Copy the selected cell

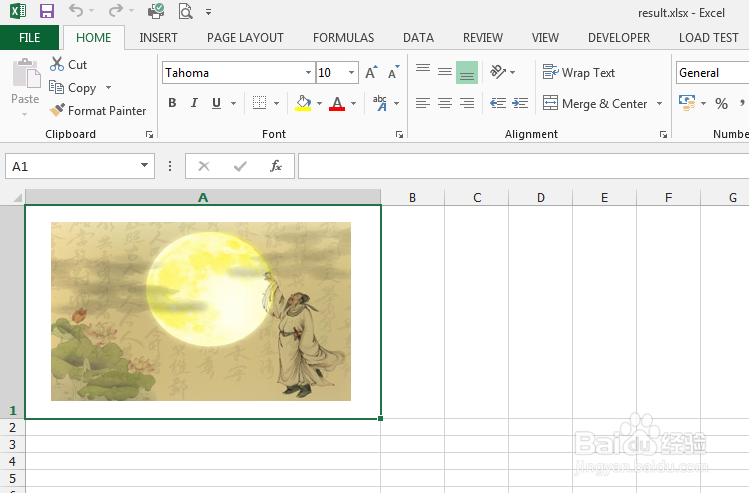tap(73, 87)
